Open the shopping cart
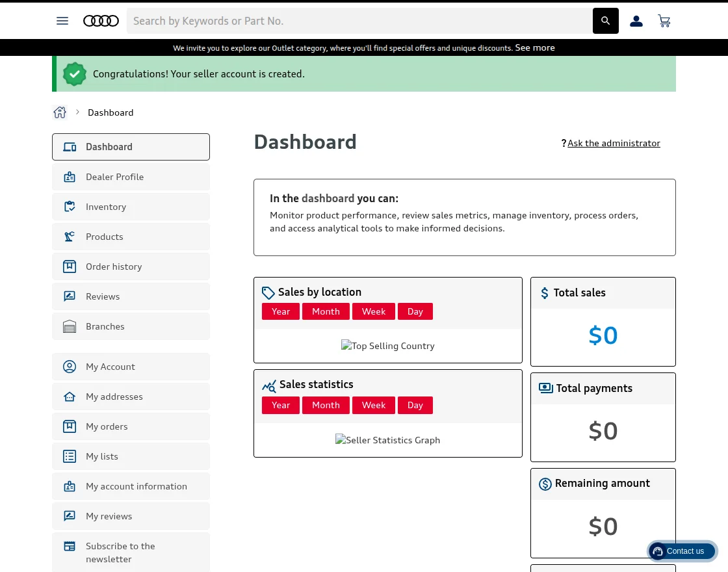This screenshot has width=728, height=572. 664,21
